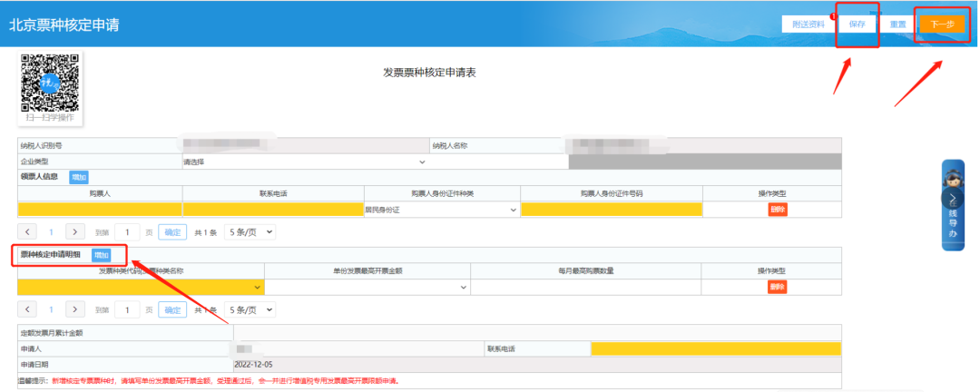Viewport: 980px width, 392px height.
Task: Focus the 购票人 yellow input field
Action: point(100,210)
